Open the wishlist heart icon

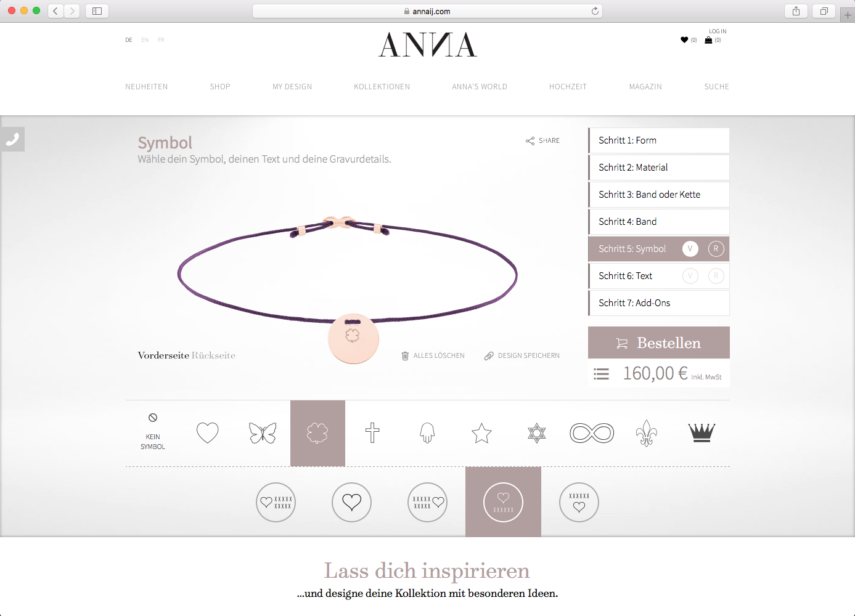684,40
